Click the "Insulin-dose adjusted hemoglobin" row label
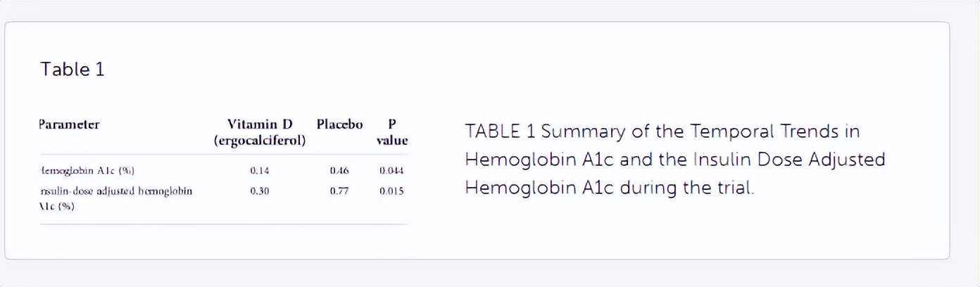Image resolution: width=980 pixels, height=287 pixels. click(116, 191)
